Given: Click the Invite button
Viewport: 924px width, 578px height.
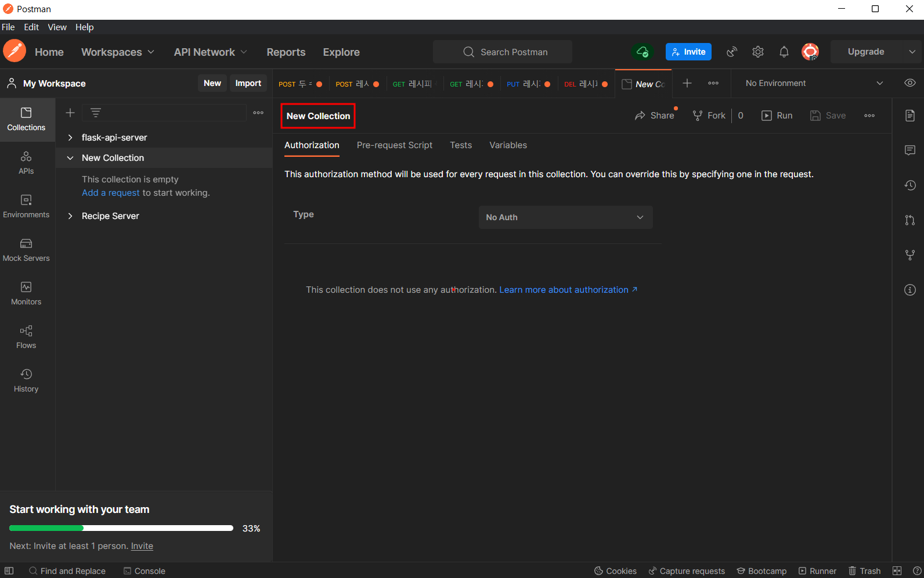Looking at the screenshot, I should [x=688, y=52].
